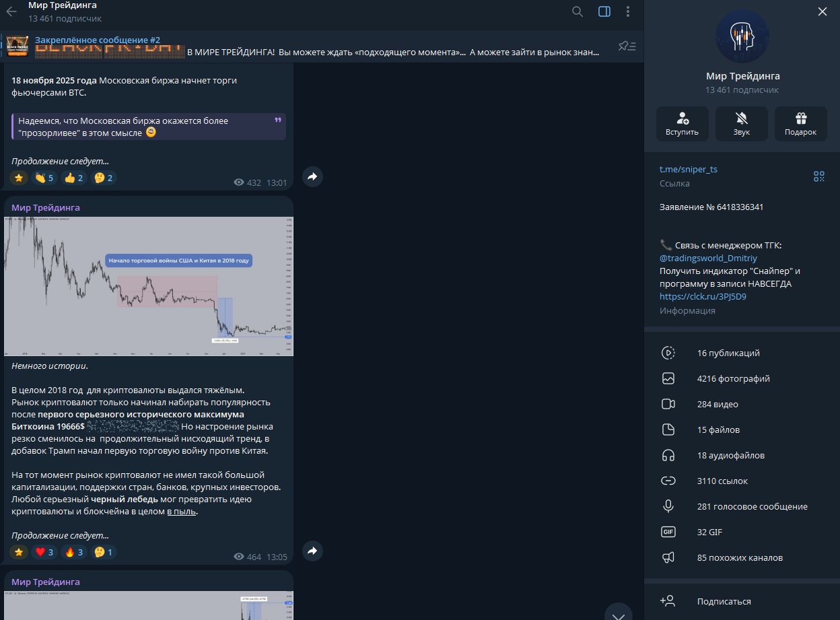Image resolution: width=840 pixels, height=620 pixels.
Task: Open 284 видео shared media section
Action: point(717,404)
